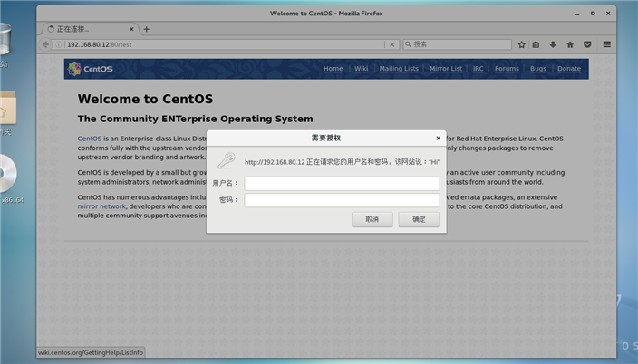Select the home folder desktop icon
The width and height of the screenshot is (638, 364).
(x=7, y=108)
